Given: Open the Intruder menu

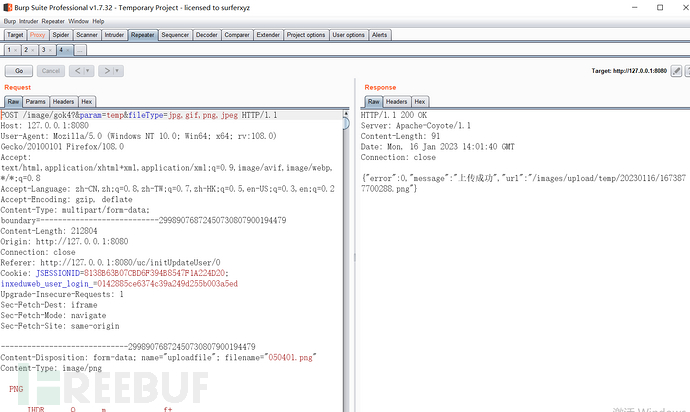Looking at the screenshot, I should click(x=29, y=21).
